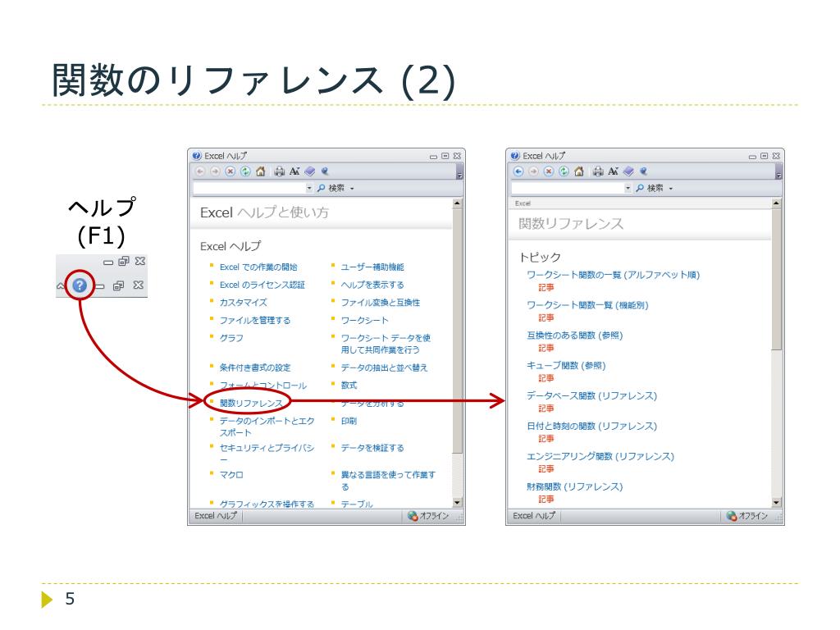The height and width of the screenshot is (630, 840).
Task: Open データの抽出と並べ替え link
Action: pos(384,367)
